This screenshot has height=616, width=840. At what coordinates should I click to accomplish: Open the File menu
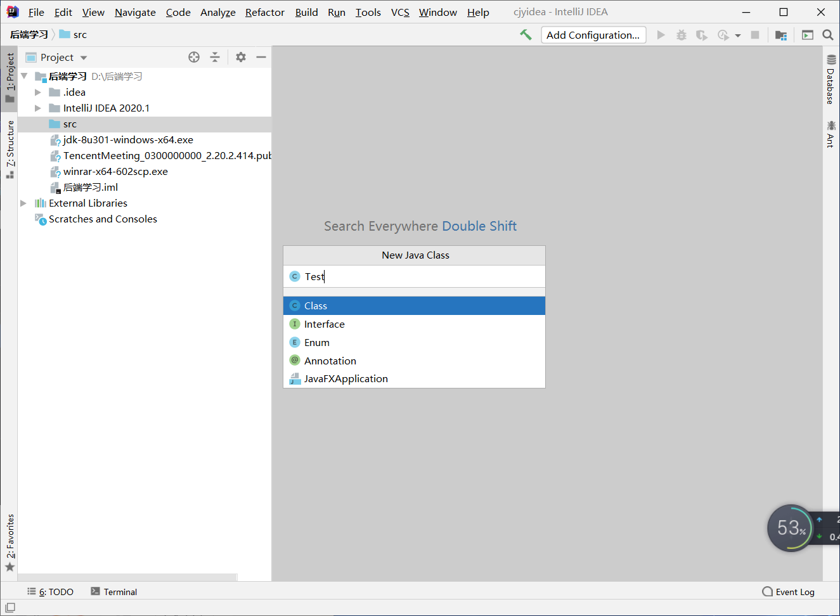point(36,12)
